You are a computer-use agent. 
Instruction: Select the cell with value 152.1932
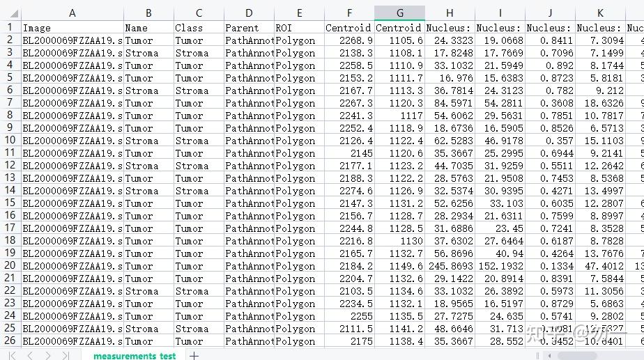[x=500, y=265]
